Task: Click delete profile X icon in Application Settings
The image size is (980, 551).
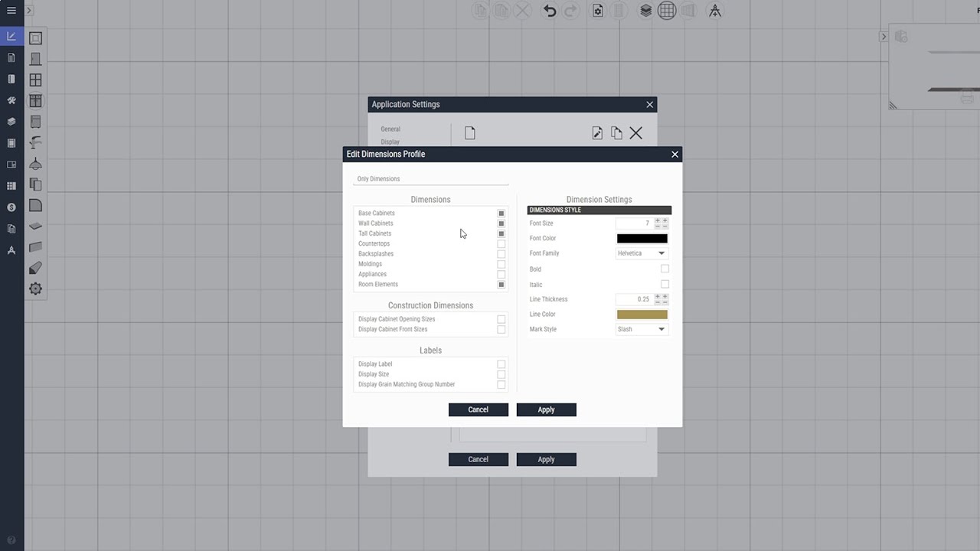Action: [x=635, y=133]
